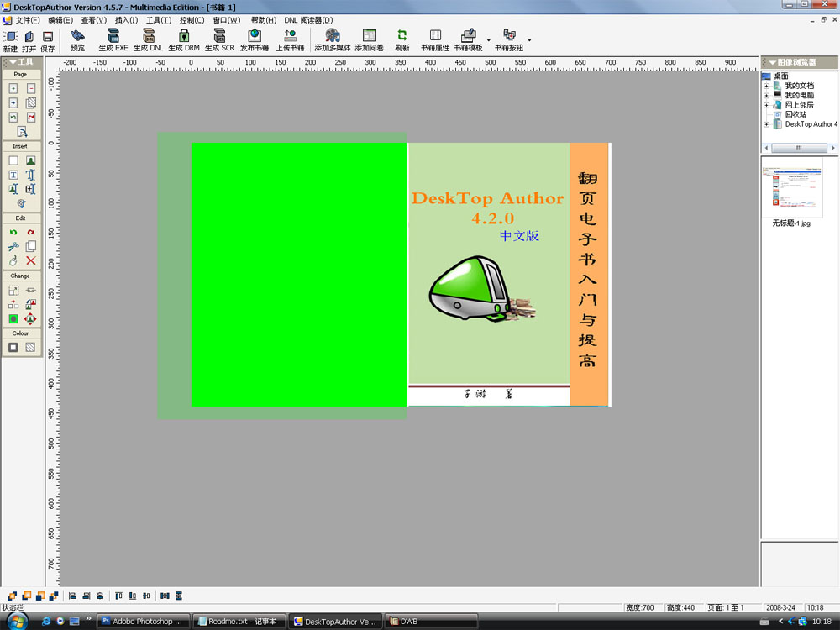Select the Insert text cursor tool
840x630 pixels.
31,175
